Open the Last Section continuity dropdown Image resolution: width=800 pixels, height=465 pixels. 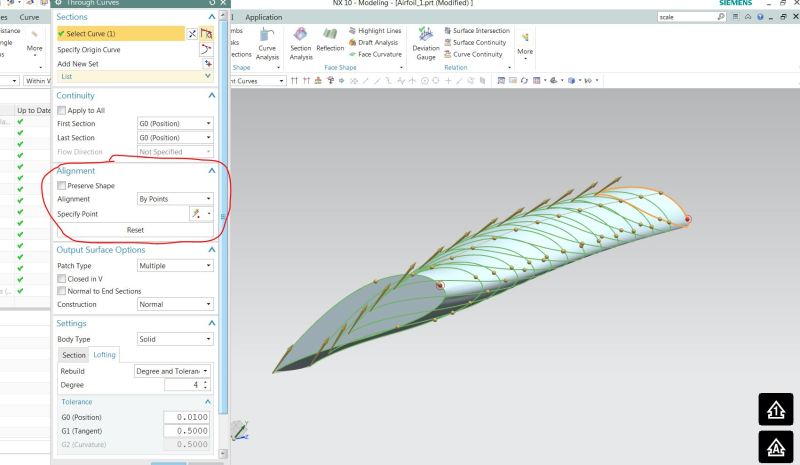coord(175,138)
